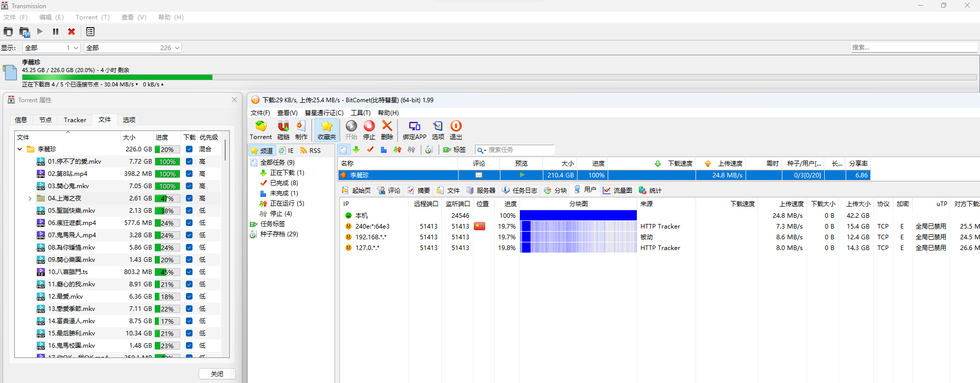980x383 pixels.
Task: Open the 分块 tab in BitComet
Action: [555, 190]
